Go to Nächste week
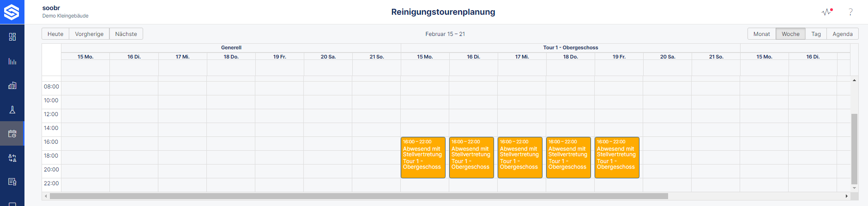 coord(126,34)
